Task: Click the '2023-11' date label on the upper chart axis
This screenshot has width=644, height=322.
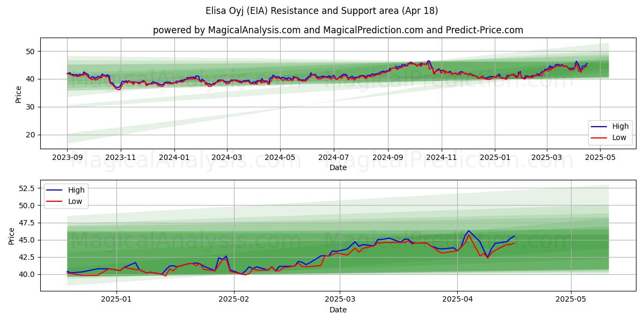Action: point(120,158)
